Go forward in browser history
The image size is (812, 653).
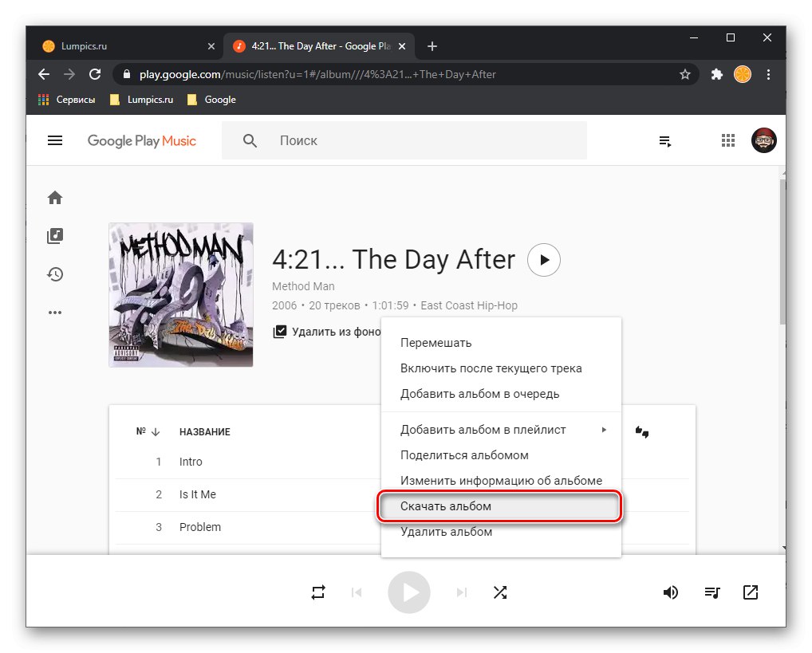(69, 75)
